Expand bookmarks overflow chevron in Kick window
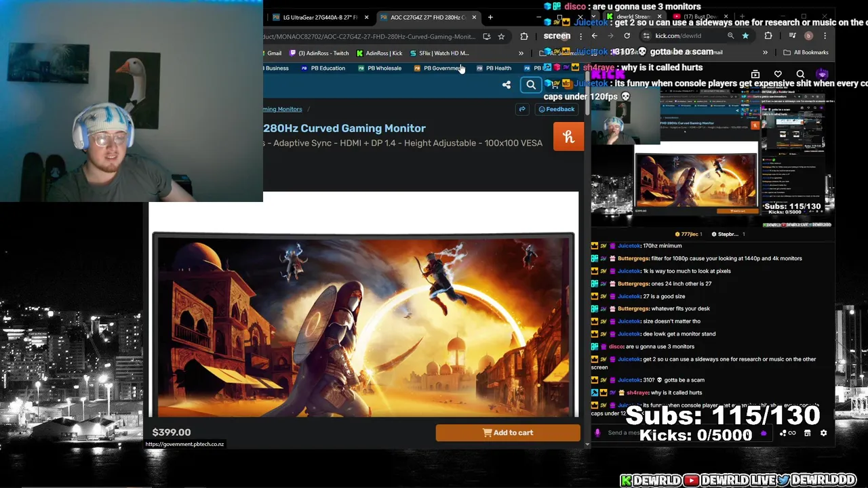This screenshot has height=488, width=868. 765,52
